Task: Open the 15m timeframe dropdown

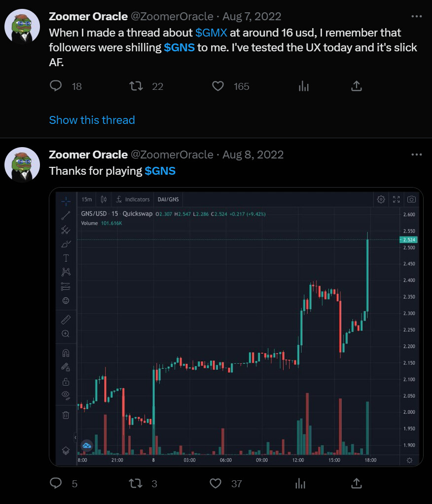Action: 87,199
